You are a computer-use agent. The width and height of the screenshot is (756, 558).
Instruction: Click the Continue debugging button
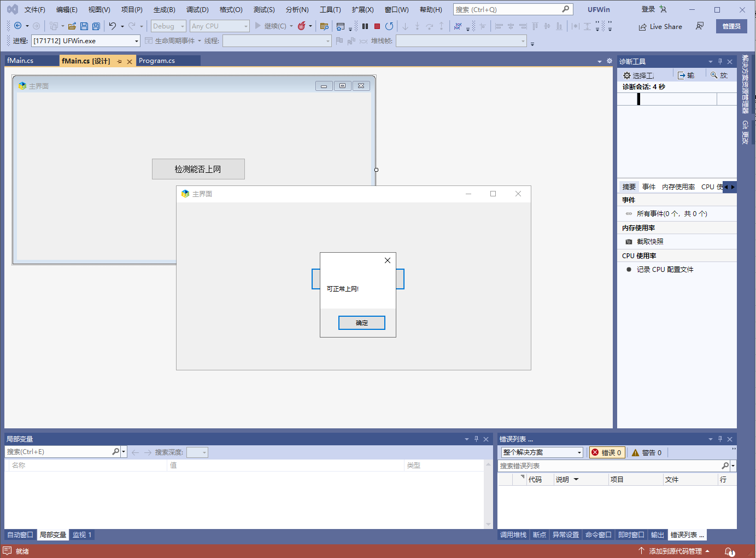pos(271,26)
